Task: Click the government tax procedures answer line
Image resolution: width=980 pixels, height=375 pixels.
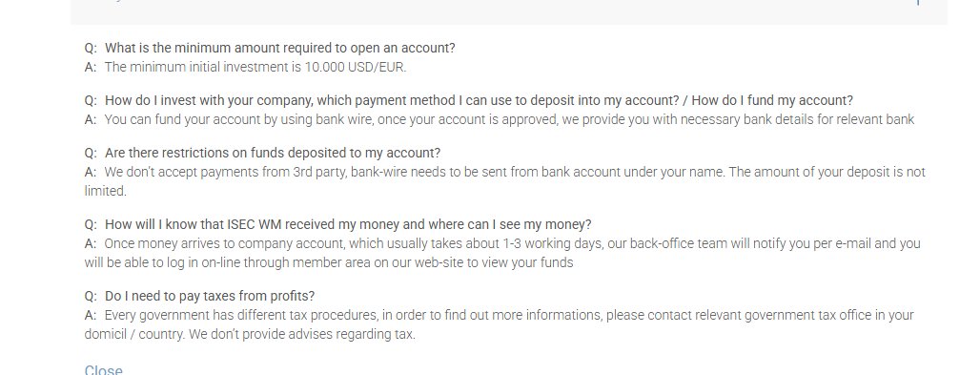Action: tap(509, 315)
